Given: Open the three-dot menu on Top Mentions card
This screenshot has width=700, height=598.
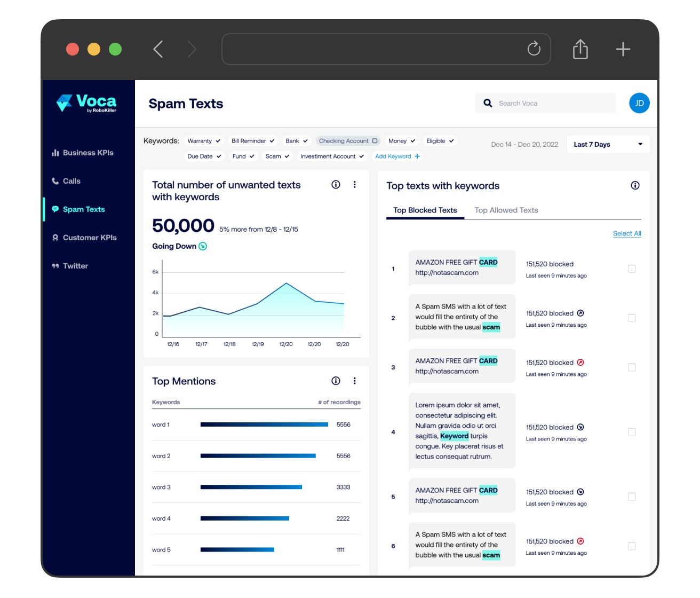Looking at the screenshot, I should click(354, 381).
